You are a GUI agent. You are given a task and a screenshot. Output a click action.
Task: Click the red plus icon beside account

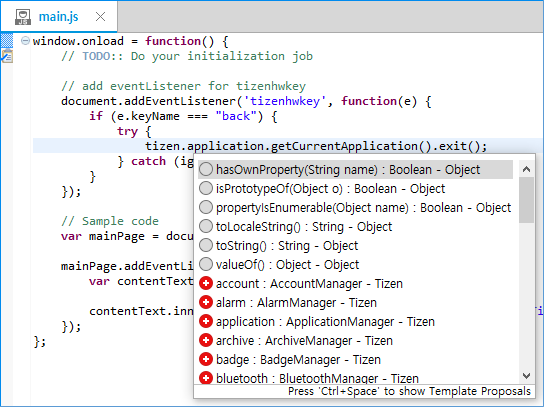206,283
